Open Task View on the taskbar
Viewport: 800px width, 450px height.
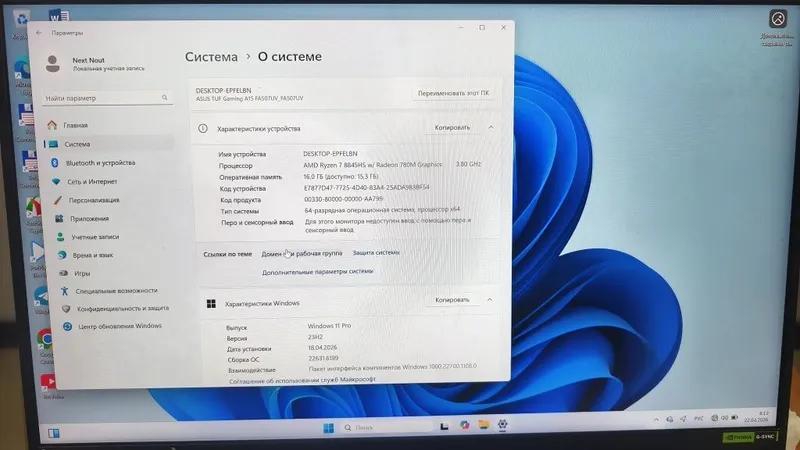444,427
